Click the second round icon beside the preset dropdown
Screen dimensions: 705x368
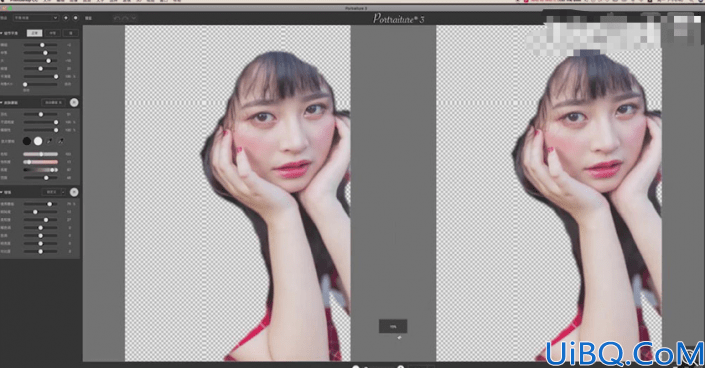(76, 18)
